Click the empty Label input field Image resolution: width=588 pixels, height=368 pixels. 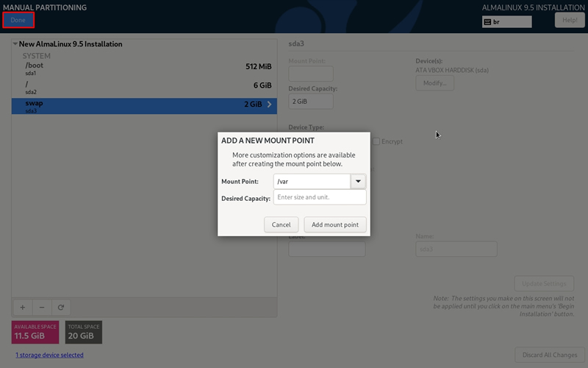click(327, 249)
